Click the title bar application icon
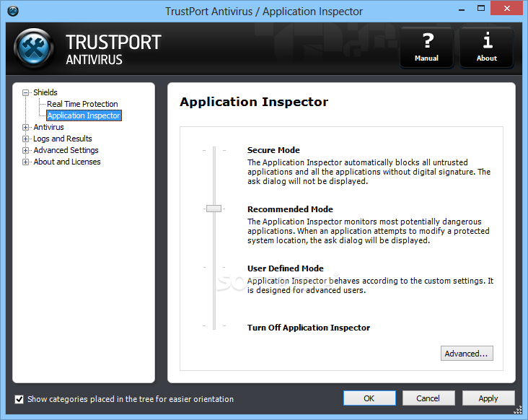The width and height of the screenshot is (528, 420). (13, 11)
